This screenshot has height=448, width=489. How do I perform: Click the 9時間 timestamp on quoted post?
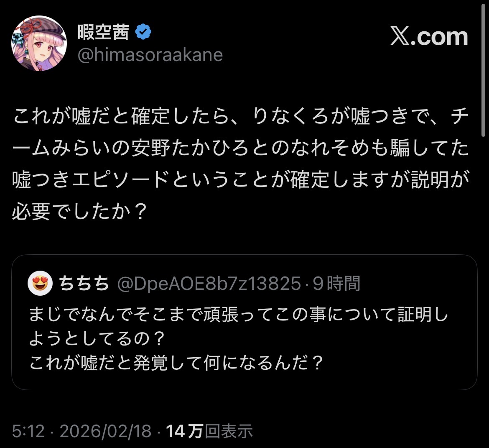tap(336, 284)
